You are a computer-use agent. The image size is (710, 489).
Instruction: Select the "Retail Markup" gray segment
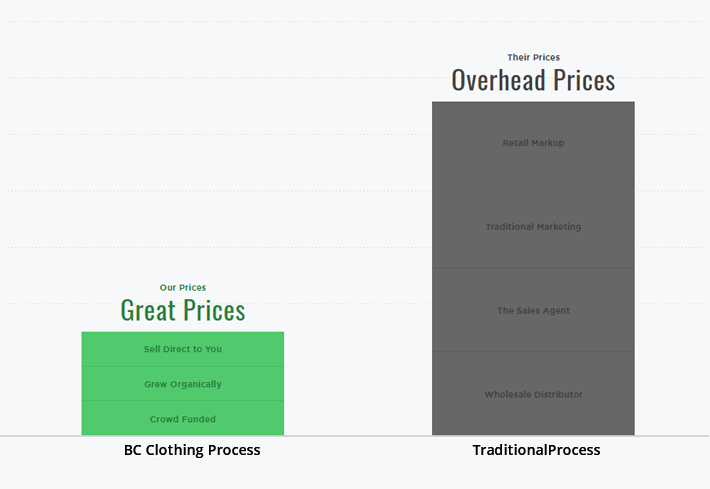click(x=533, y=143)
